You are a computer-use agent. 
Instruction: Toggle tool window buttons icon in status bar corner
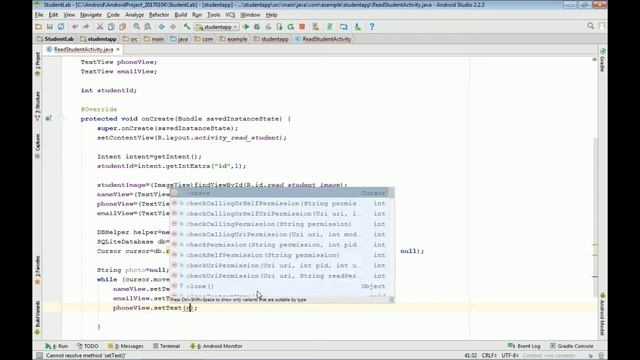pyautogui.click(x=39, y=356)
